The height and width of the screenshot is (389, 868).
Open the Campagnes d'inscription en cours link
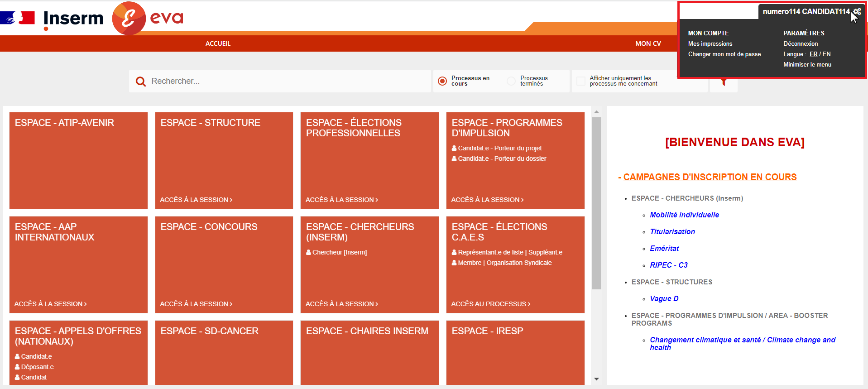click(710, 177)
